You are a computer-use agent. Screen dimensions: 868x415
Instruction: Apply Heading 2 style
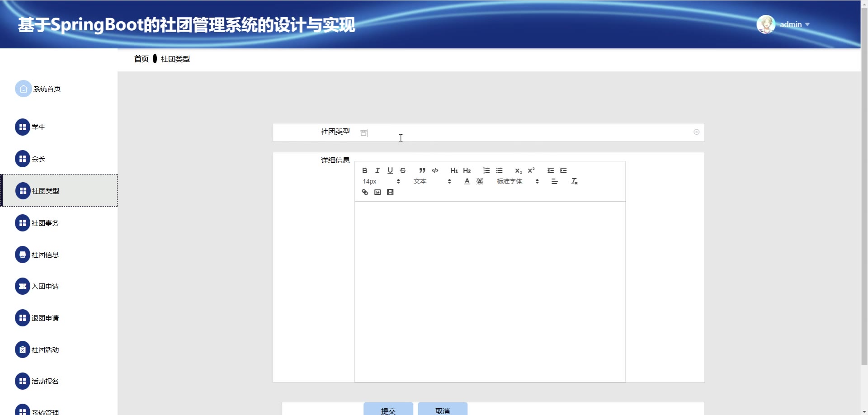click(467, 170)
